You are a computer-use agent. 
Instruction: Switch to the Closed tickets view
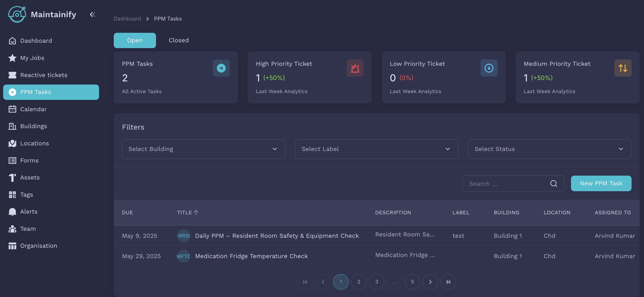click(178, 40)
